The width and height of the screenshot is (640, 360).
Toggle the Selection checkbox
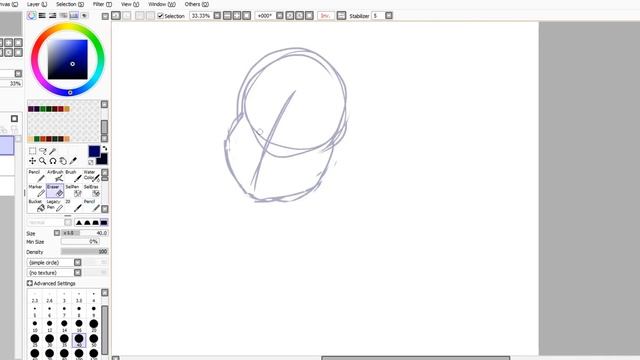point(160,16)
